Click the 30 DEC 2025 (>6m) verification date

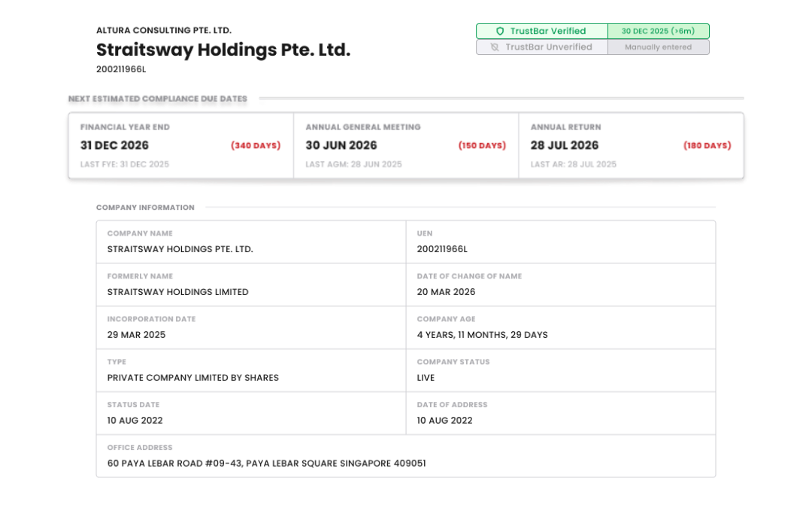tap(658, 31)
